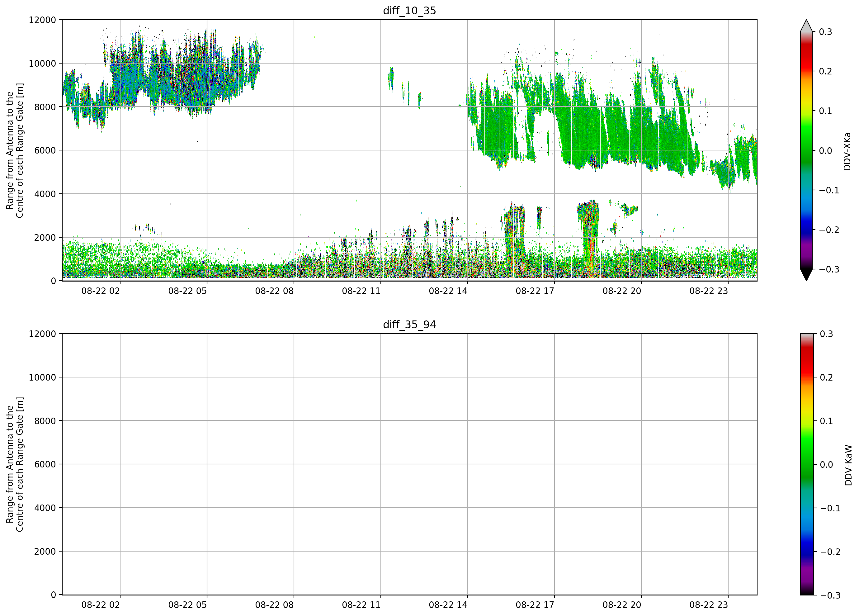Click time tick 08-22 14 under diff_10_35

click(448, 291)
